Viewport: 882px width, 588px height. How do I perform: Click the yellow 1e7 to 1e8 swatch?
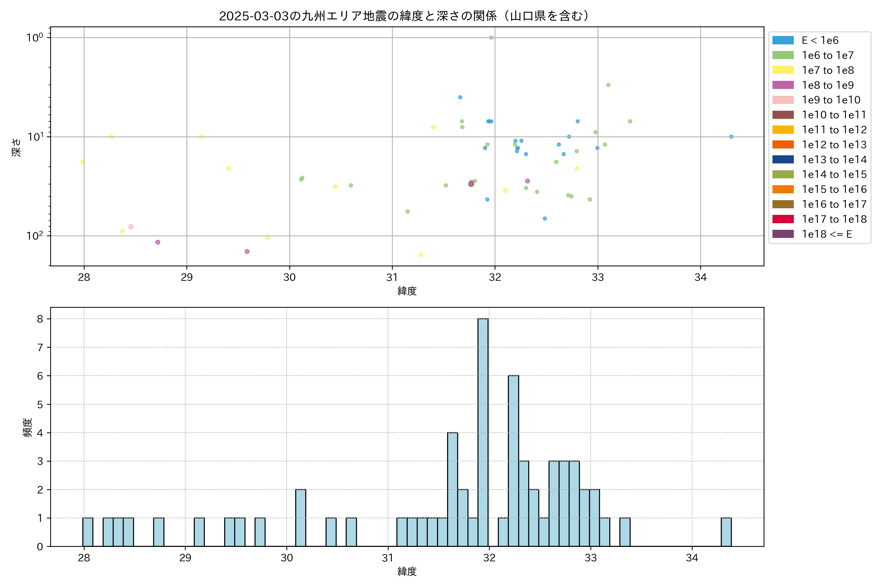pyautogui.click(x=783, y=70)
